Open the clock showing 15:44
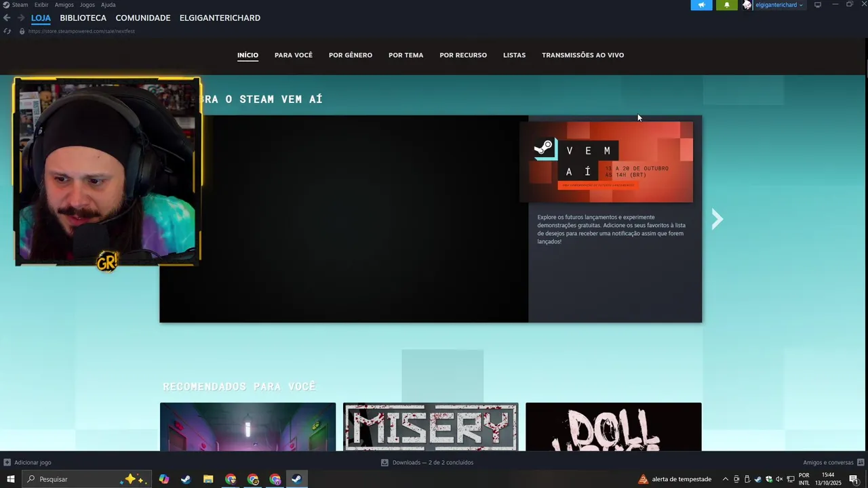The image size is (868, 488). coord(828,479)
